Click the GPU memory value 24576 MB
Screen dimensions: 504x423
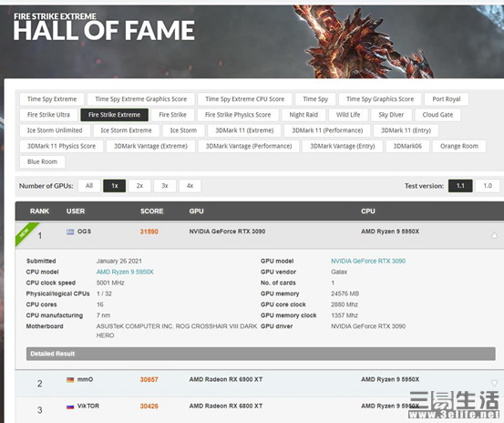pyautogui.click(x=345, y=294)
